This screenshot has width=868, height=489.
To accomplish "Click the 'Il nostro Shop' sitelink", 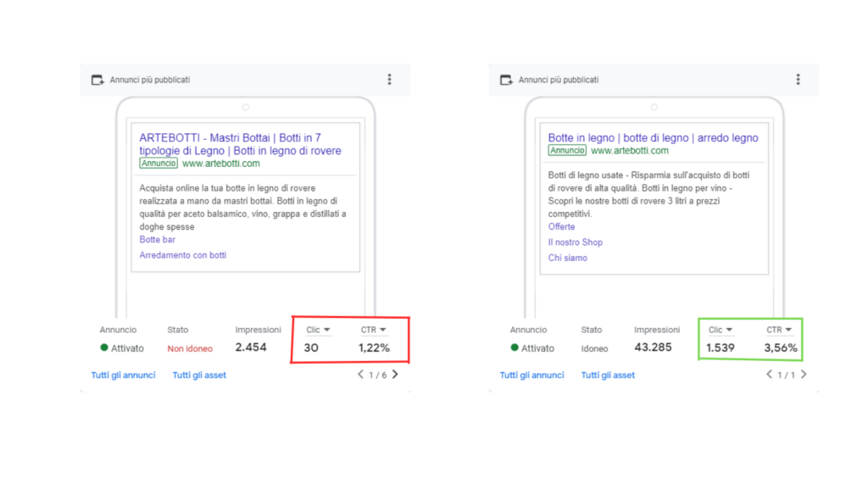I will (576, 242).
